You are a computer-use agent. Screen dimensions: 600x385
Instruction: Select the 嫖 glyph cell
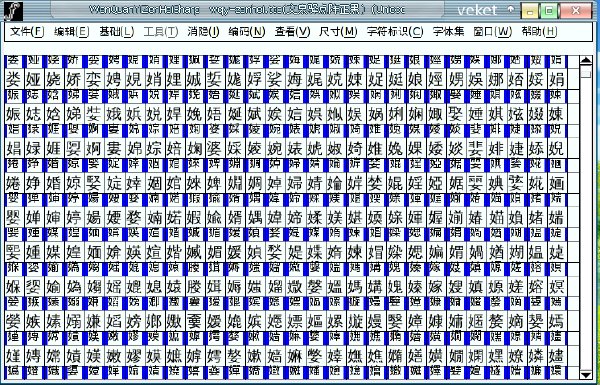295,321
